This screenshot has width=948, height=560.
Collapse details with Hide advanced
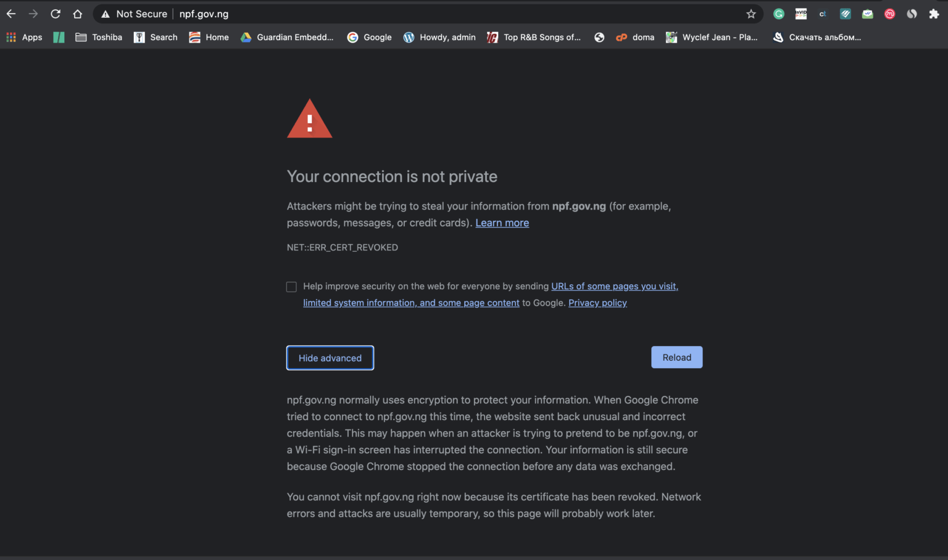click(330, 358)
